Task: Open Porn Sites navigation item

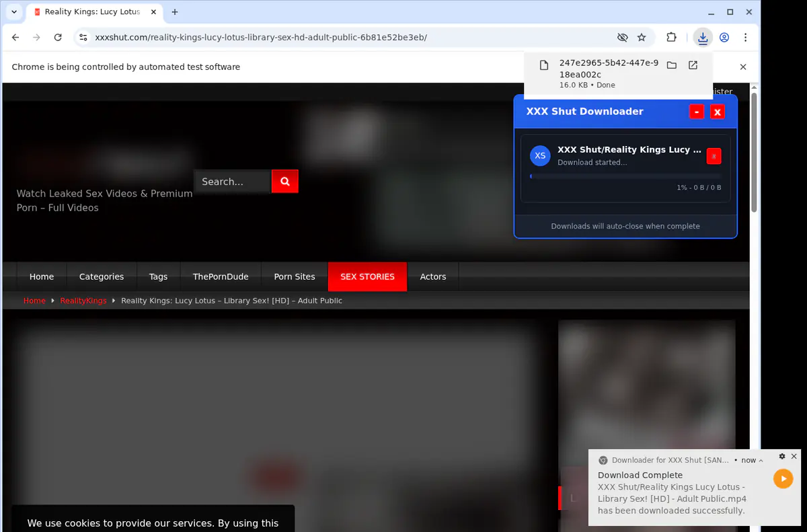Action: click(295, 276)
